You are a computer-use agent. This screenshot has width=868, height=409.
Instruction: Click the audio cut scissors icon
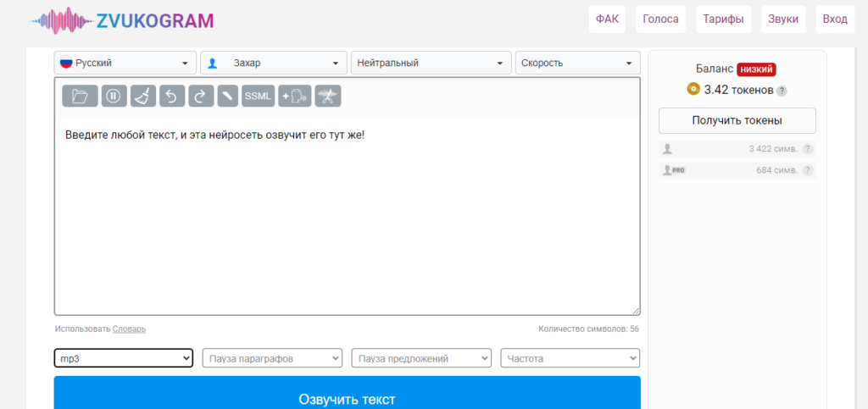tap(327, 97)
